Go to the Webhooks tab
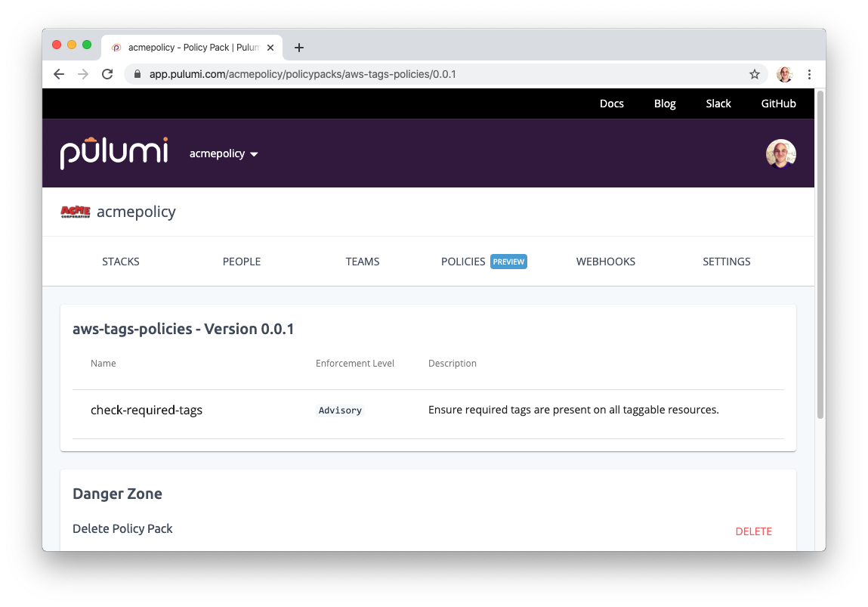 coord(606,262)
